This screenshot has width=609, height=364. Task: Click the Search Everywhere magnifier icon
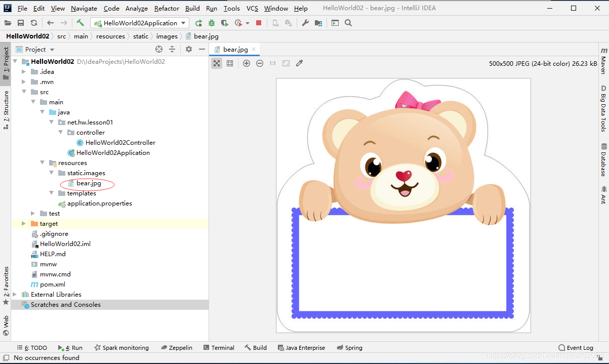(348, 23)
